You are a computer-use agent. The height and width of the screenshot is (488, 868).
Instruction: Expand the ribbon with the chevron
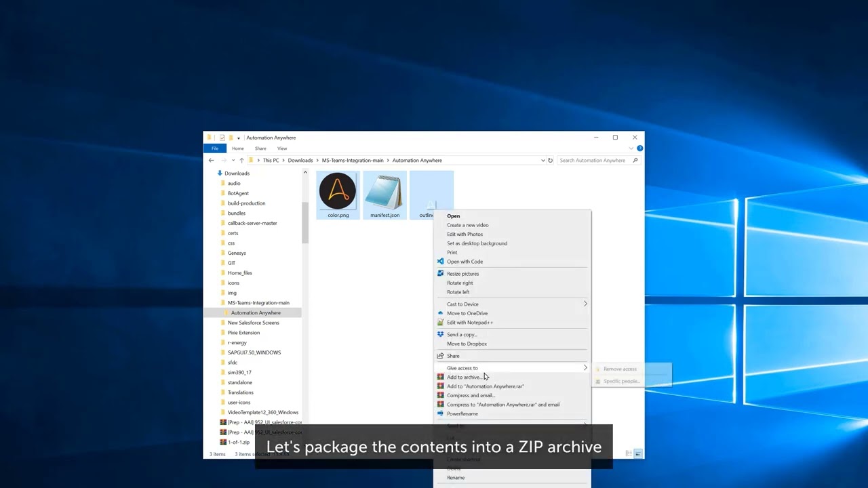click(632, 148)
